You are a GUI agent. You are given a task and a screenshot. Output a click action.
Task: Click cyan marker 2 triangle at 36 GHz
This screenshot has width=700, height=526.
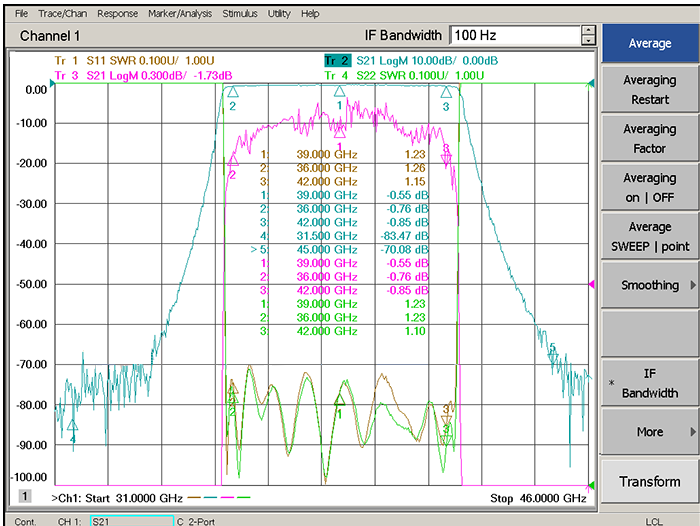[x=233, y=92]
